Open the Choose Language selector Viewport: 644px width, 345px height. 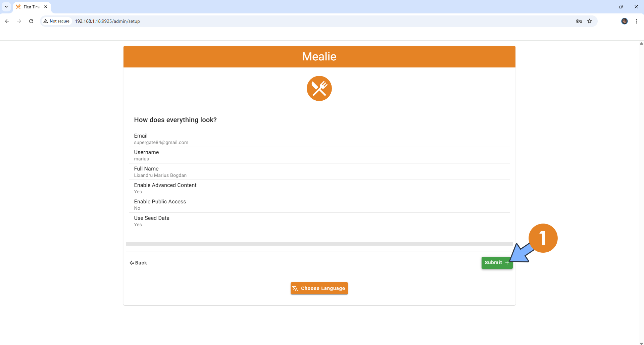point(319,288)
